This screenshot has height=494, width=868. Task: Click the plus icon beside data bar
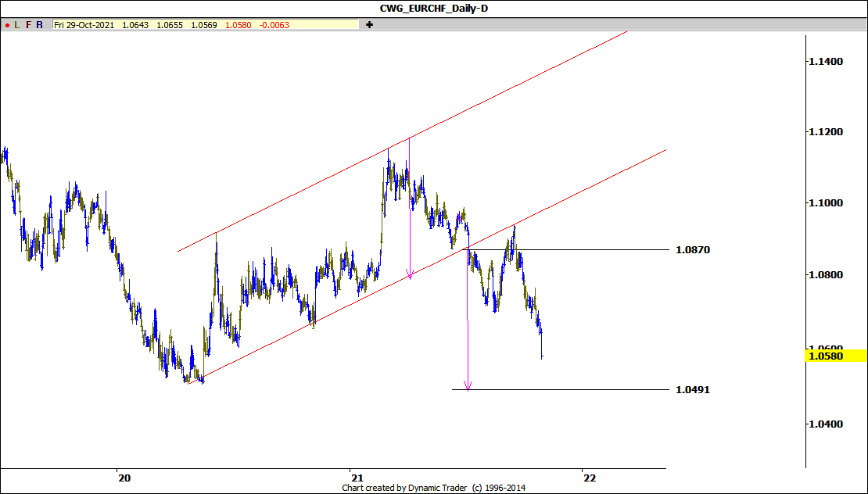[x=369, y=25]
